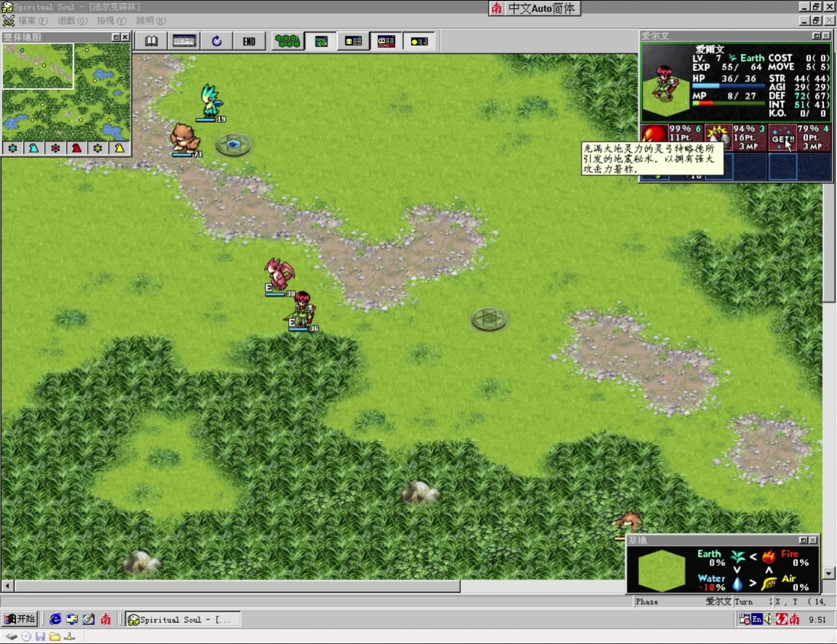Open the 遊戲(G) game menu
837x644 pixels.
[x=72, y=20]
